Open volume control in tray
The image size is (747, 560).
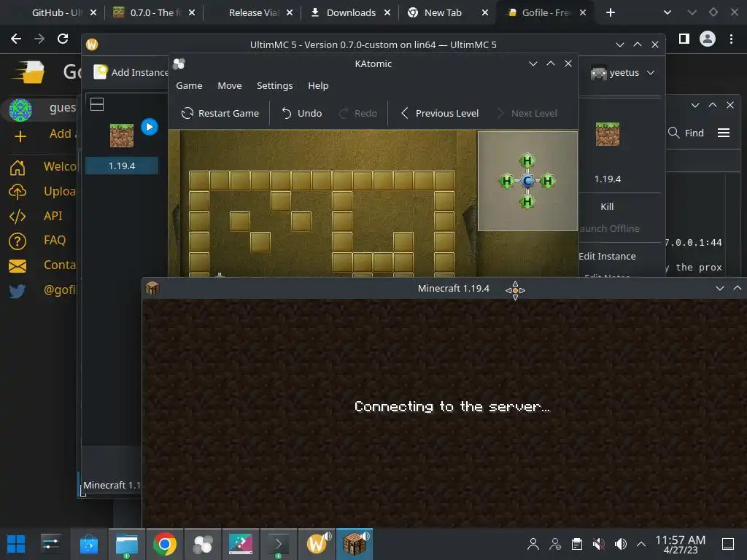coord(620,544)
